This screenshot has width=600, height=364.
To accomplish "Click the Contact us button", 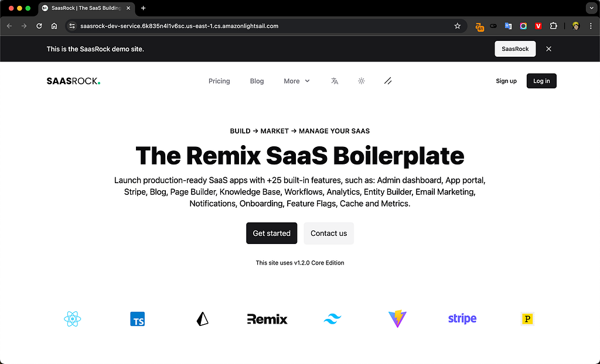I will (329, 233).
